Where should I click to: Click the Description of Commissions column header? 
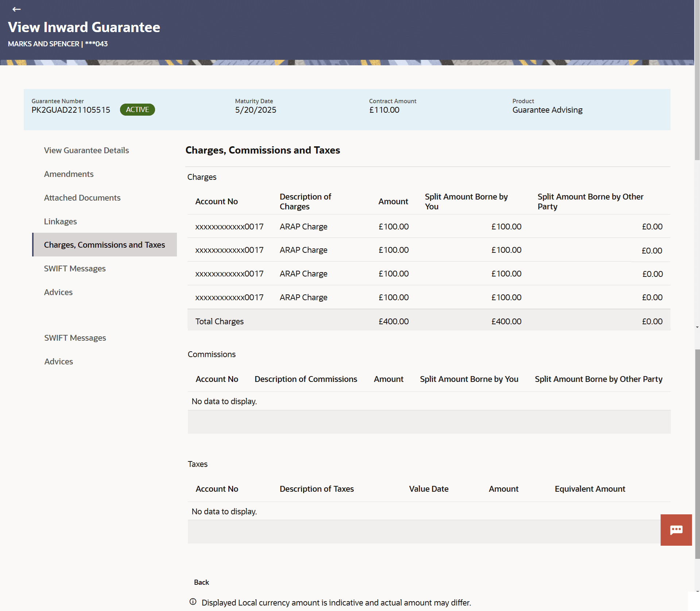306,379
